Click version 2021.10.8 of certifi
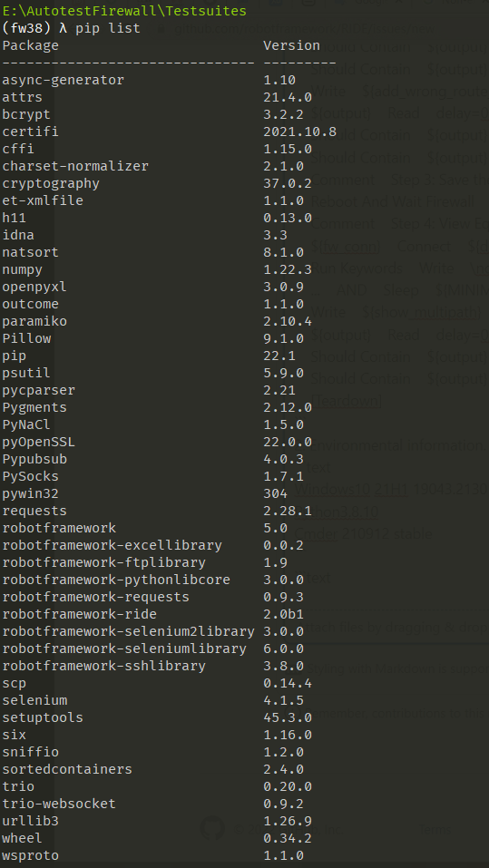489x868 pixels. [300, 132]
